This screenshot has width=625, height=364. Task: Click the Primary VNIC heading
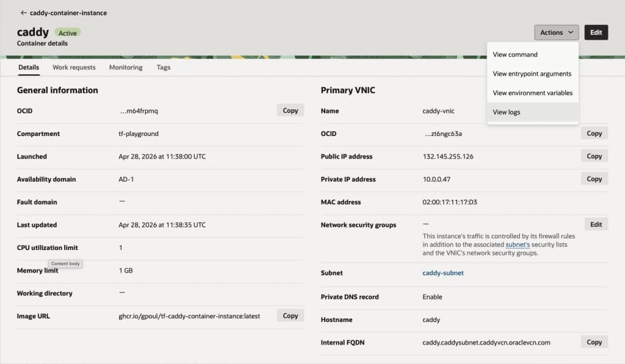tap(347, 90)
